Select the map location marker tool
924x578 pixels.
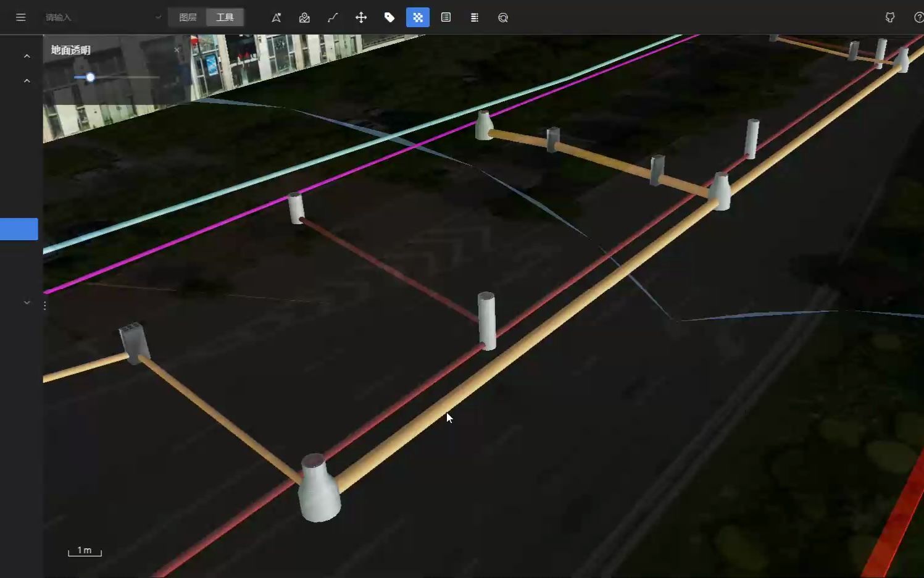click(x=304, y=17)
